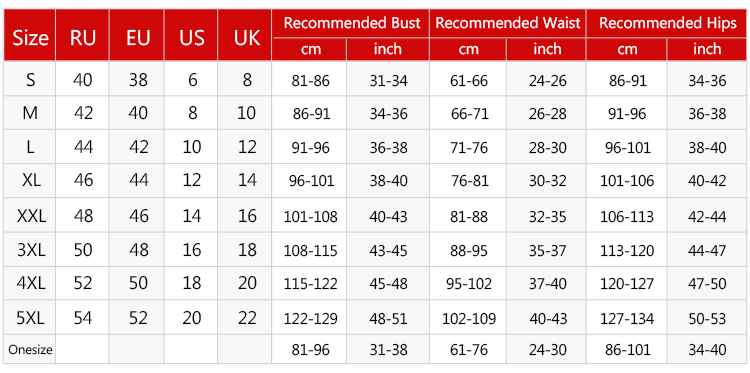This screenshot has height=373, width=750.
Task: Click the EU column header
Action: pos(138,38)
